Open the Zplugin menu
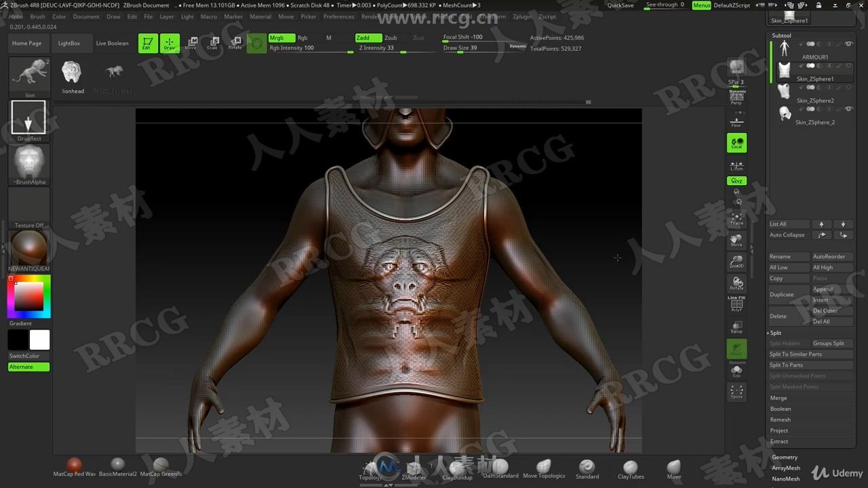Viewport: 868px width, 488px height. pos(522,16)
